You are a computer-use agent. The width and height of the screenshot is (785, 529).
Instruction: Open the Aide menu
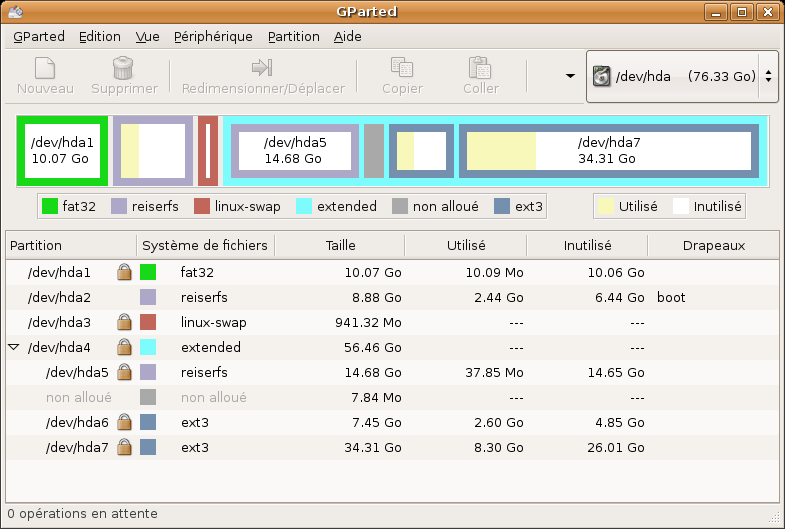coord(347,37)
